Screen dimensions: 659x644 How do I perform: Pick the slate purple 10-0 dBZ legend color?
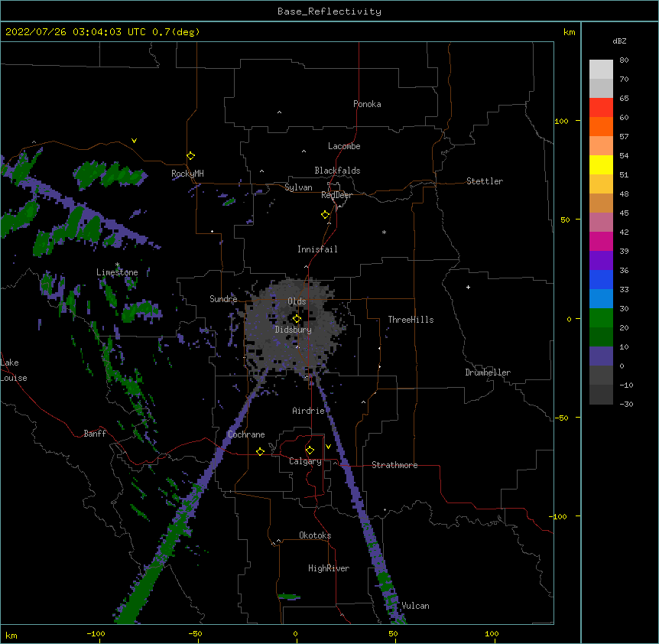pyautogui.click(x=601, y=356)
